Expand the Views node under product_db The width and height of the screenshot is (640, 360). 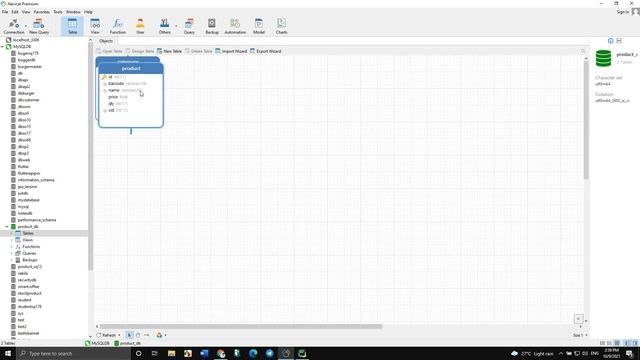click(11, 240)
